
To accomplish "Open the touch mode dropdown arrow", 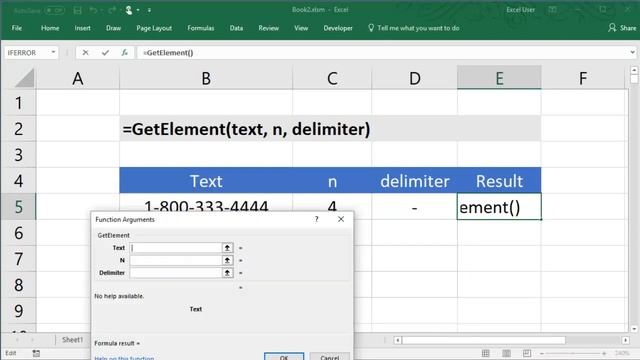I will [138, 10].
